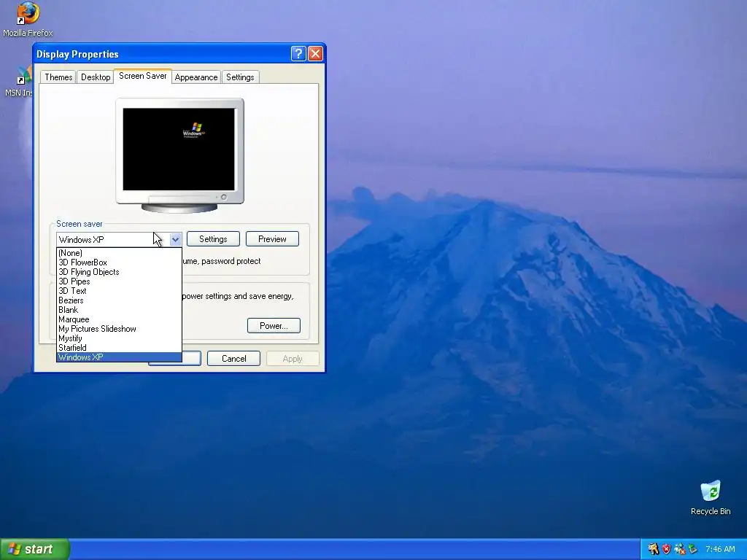Click the Cancel button

pos(233,359)
